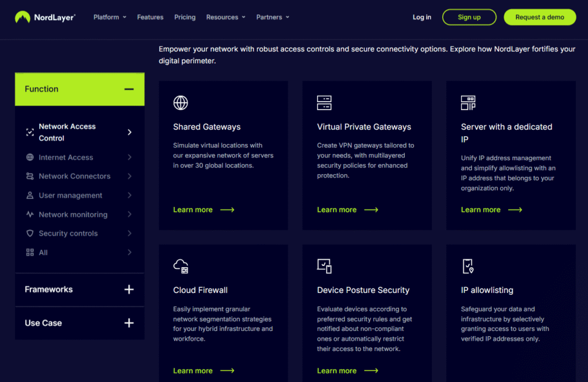The height and width of the screenshot is (382, 588).
Task: Select the Cloud Firewall icon
Action: point(180,265)
